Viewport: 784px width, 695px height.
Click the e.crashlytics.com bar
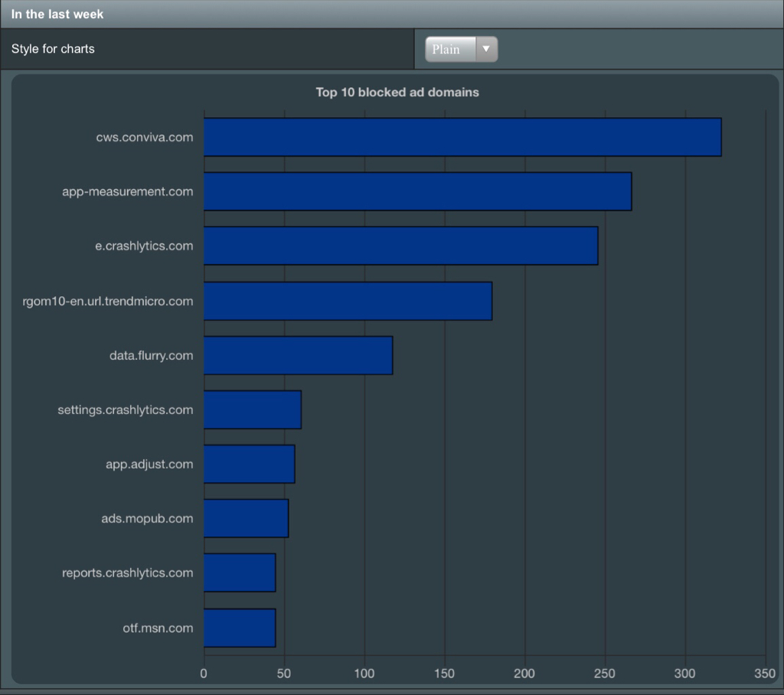[401, 246]
